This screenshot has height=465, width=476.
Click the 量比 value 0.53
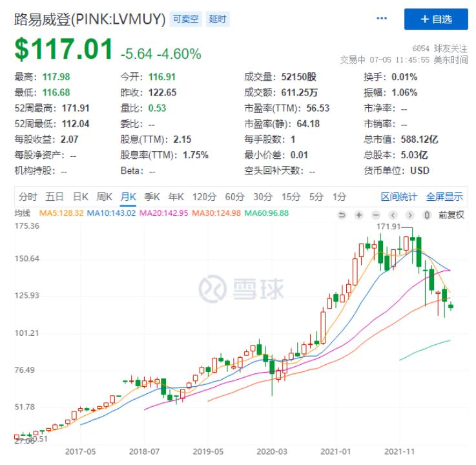[x=157, y=108]
